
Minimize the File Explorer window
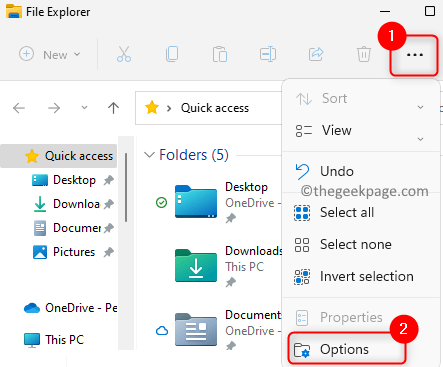coord(385,12)
